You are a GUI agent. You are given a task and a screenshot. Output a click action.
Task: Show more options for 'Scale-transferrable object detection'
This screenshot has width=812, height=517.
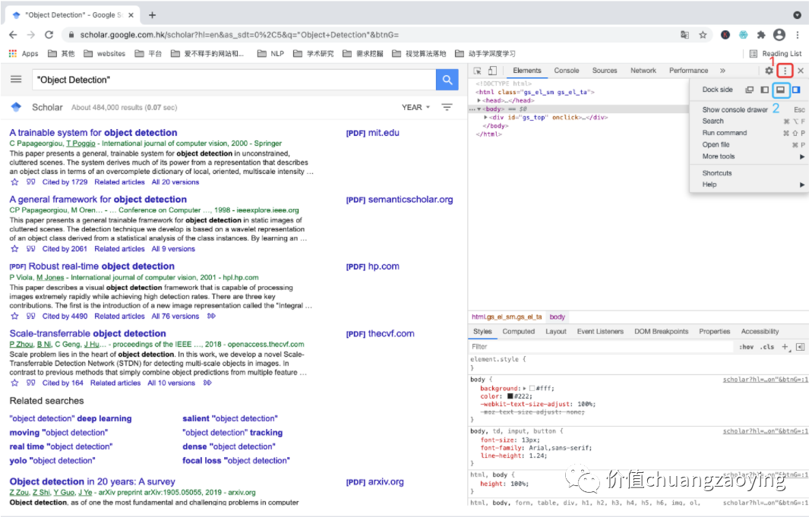click(207, 383)
